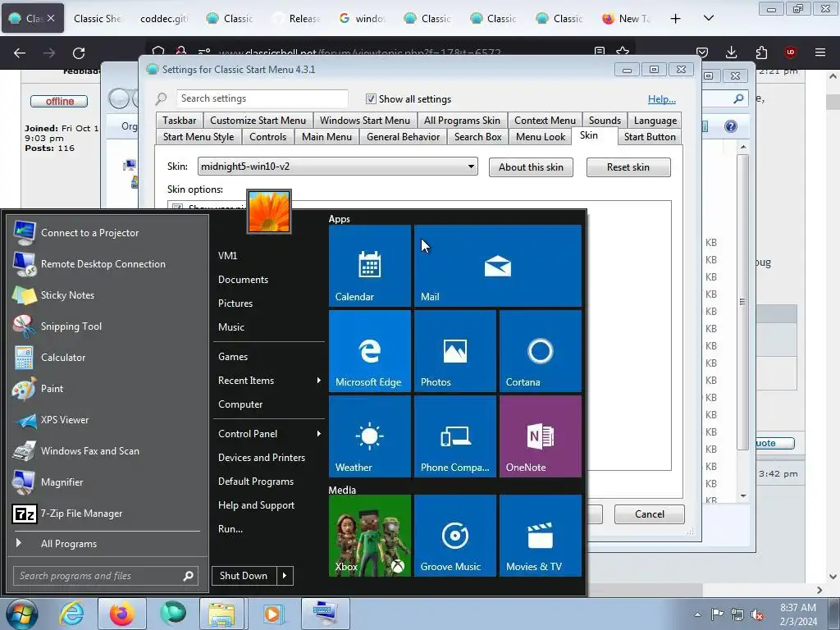Open the Cortana tile
Image resolution: width=840 pixels, height=630 pixels.
pyautogui.click(x=541, y=351)
